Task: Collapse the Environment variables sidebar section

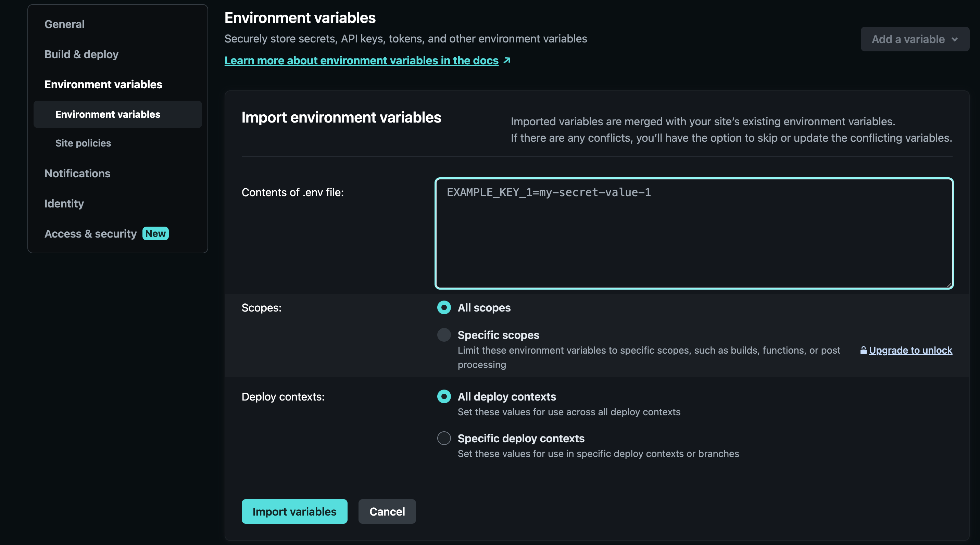Action: [103, 84]
